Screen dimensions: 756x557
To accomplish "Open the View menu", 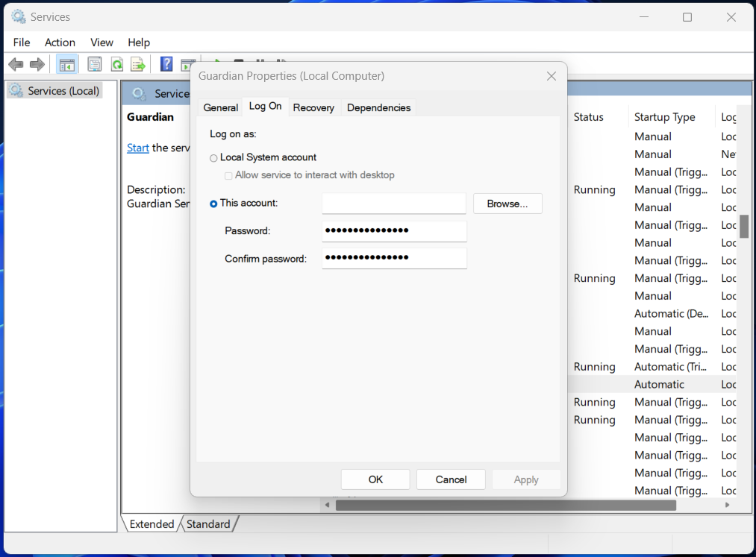I will point(101,43).
